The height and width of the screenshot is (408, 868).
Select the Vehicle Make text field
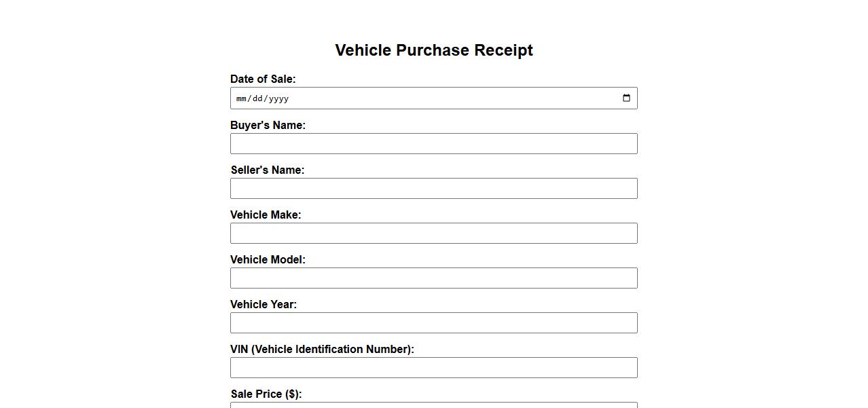[x=433, y=234]
